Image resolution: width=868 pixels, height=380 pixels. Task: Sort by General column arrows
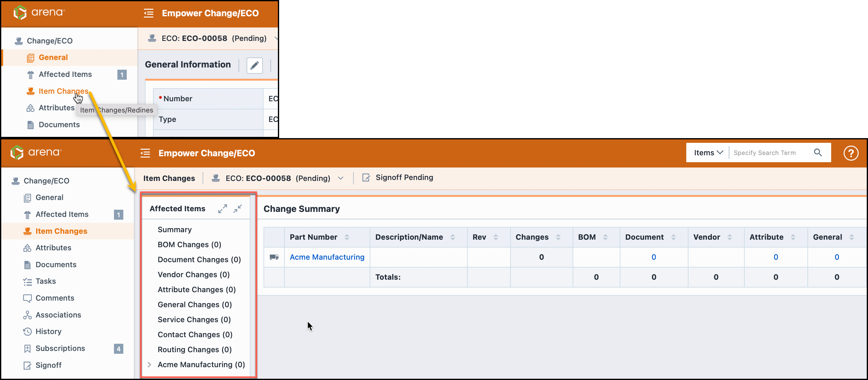(851, 237)
